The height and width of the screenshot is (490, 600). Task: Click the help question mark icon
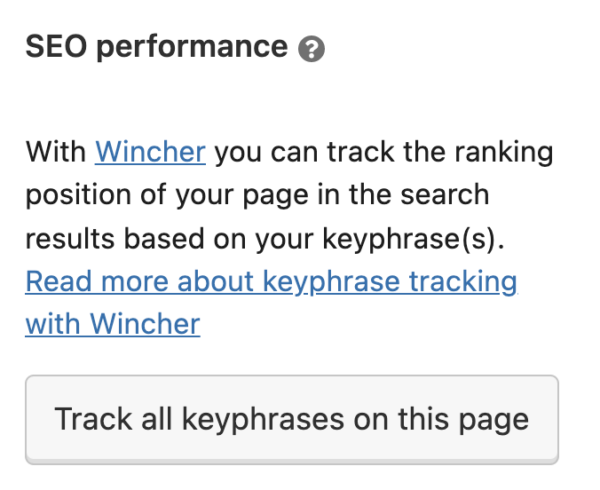pyautogui.click(x=312, y=49)
